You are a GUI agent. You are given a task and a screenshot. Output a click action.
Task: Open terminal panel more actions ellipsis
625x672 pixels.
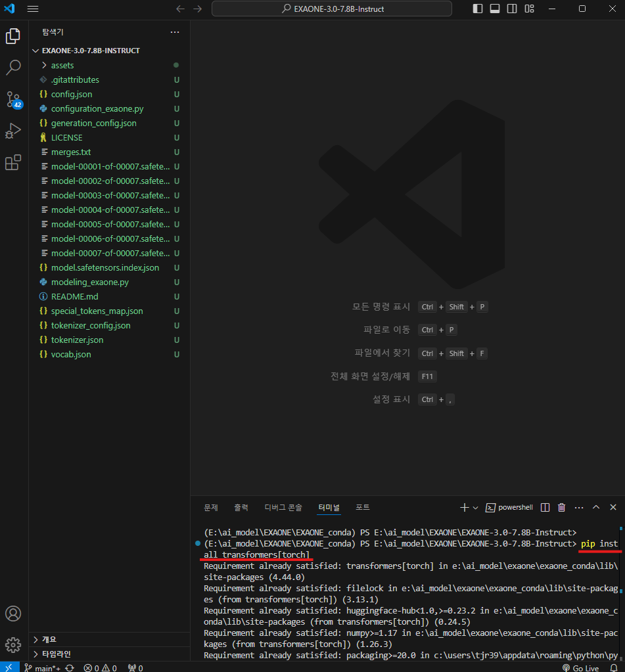point(579,507)
